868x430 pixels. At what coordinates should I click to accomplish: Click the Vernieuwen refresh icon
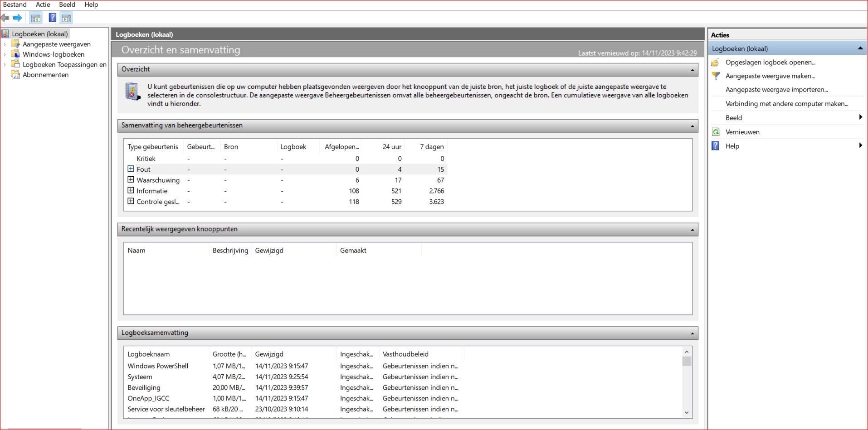coord(716,132)
